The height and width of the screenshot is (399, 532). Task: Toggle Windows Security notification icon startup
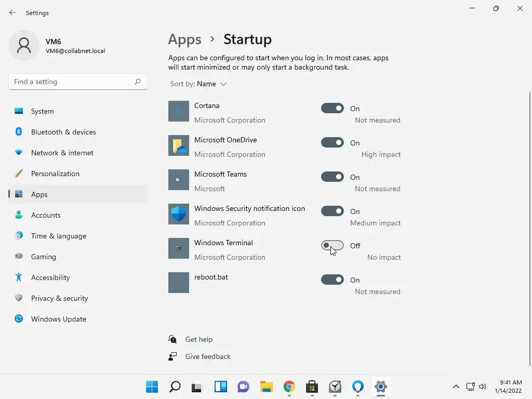click(x=332, y=211)
